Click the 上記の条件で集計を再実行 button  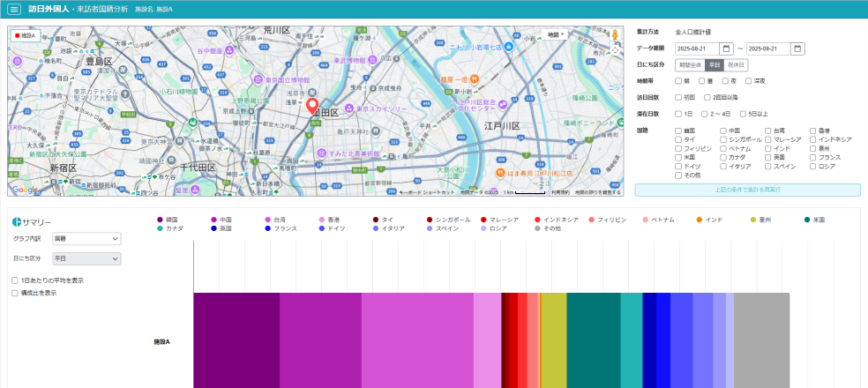point(747,190)
